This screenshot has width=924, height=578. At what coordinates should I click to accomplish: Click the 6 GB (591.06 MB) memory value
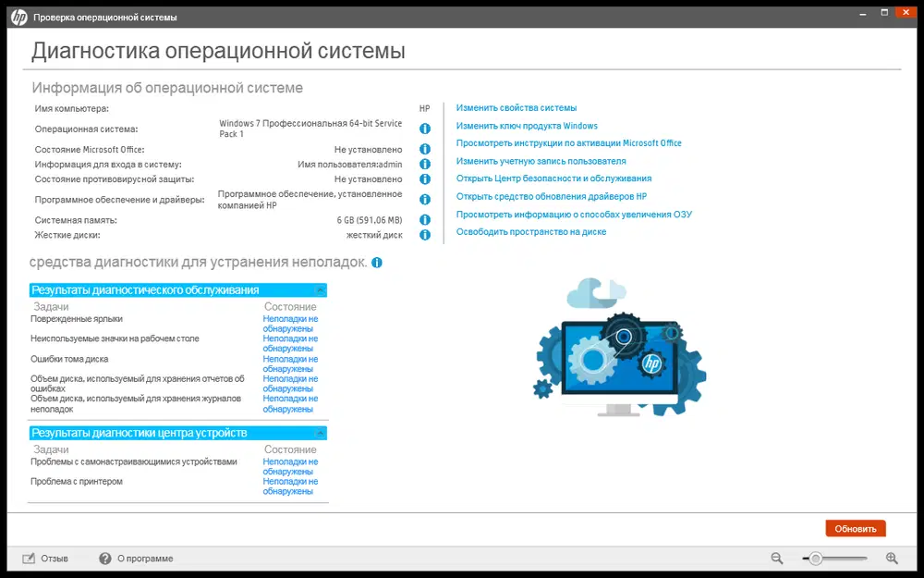[370, 220]
